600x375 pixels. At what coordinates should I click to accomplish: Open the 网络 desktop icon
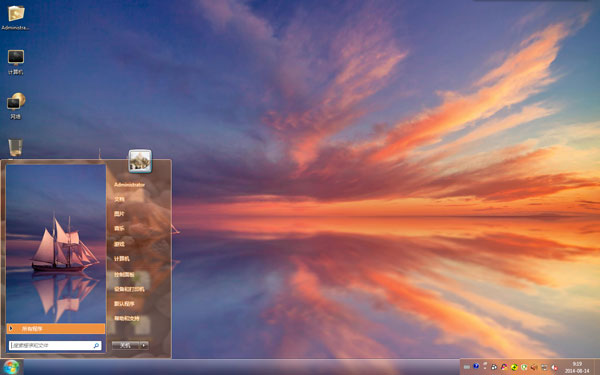click(16, 106)
